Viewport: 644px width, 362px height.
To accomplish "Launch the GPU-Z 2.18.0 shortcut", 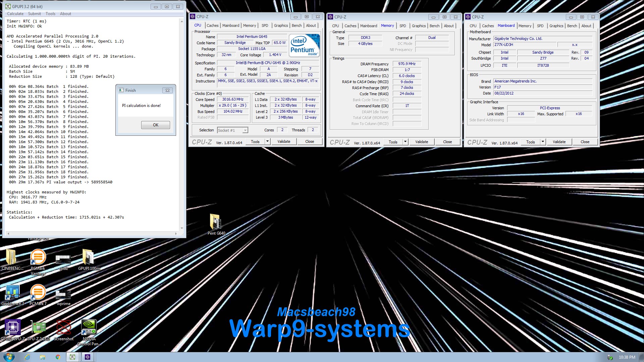I will [38, 330].
